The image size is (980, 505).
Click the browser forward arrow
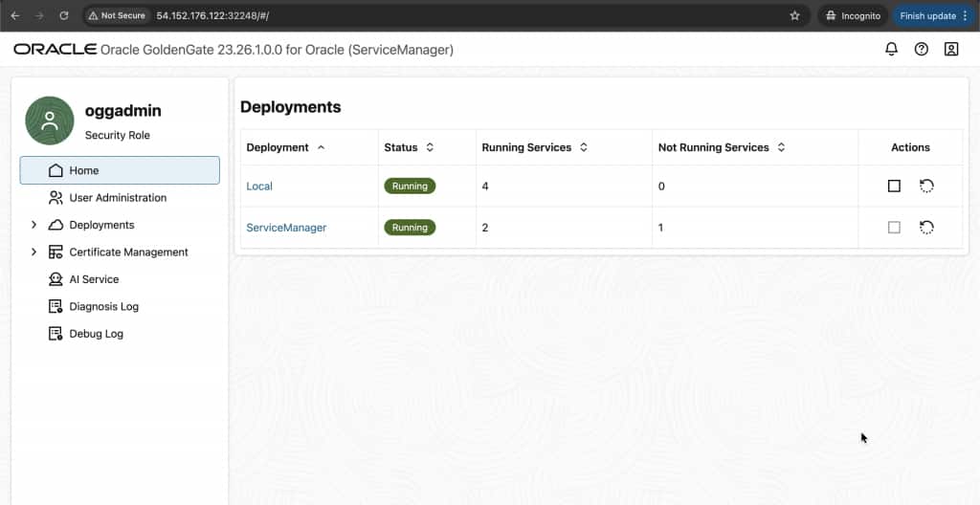point(39,15)
